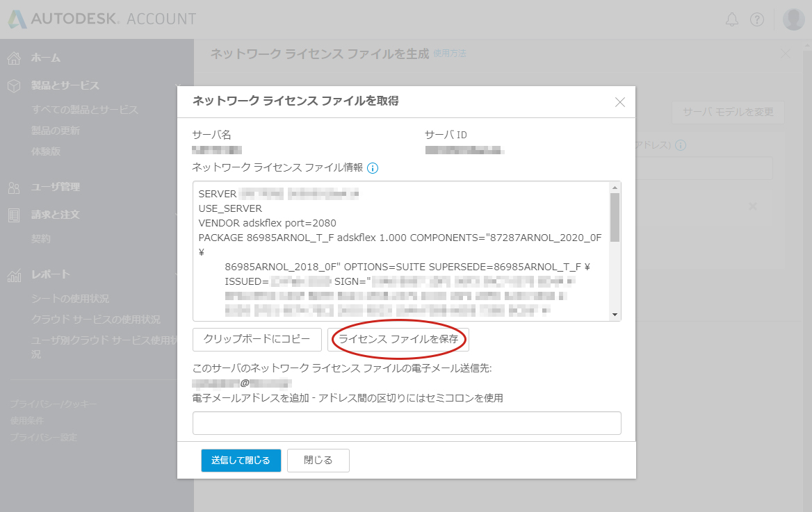The width and height of the screenshot is (812, 512).
Task: Select すべての製品とサービス
Action: coord(85,110)
